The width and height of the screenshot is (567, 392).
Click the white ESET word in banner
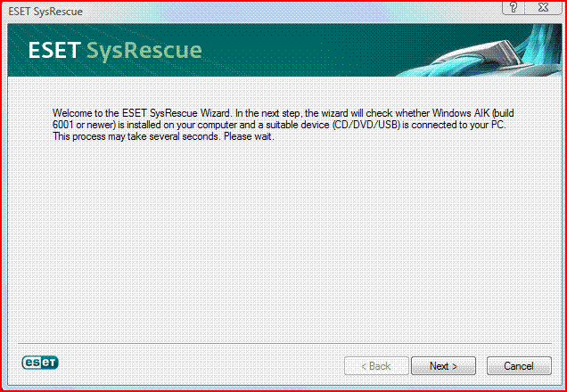[x=53, y=51]
